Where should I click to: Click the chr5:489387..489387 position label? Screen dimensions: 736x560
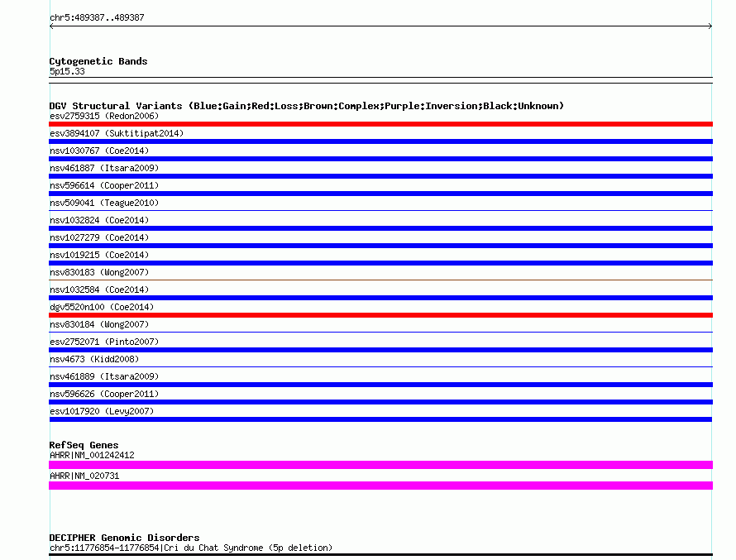coord(97,17)
